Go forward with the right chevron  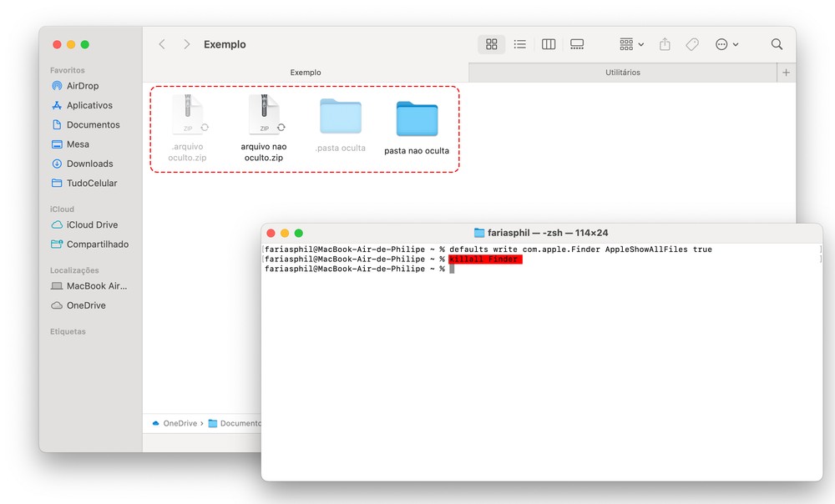click(186, 44)
